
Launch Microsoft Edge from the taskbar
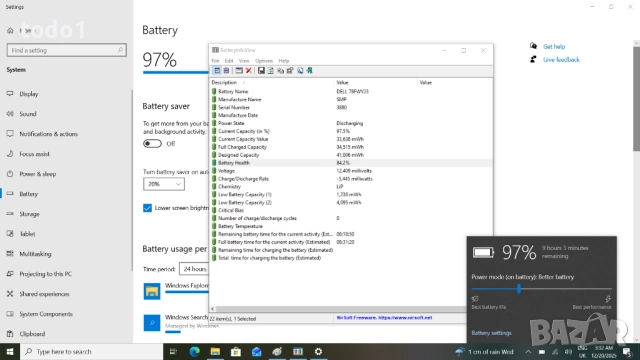pyautogui.click(x=195, y=351)
